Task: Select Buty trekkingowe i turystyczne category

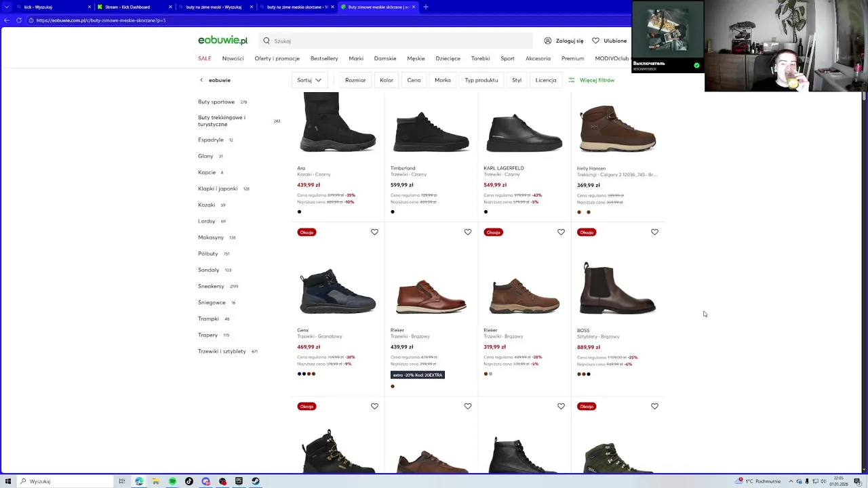Action: [x=222, y=121]
